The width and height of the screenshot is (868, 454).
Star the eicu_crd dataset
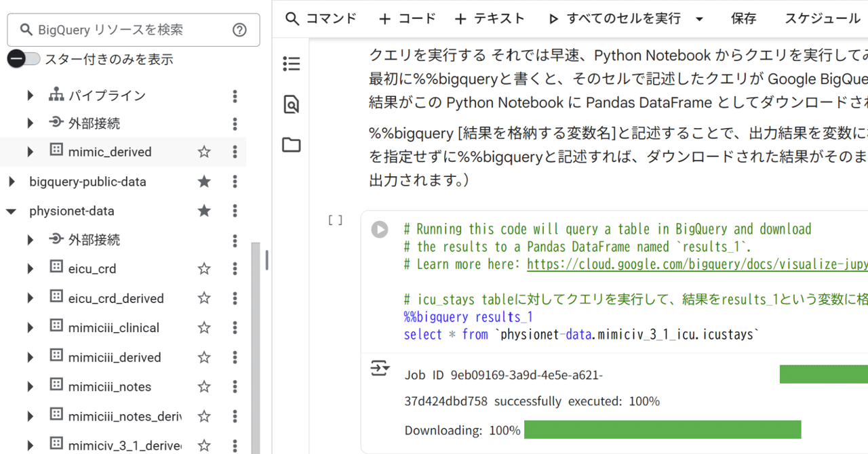pyautogui.click(x=203, y=268)
